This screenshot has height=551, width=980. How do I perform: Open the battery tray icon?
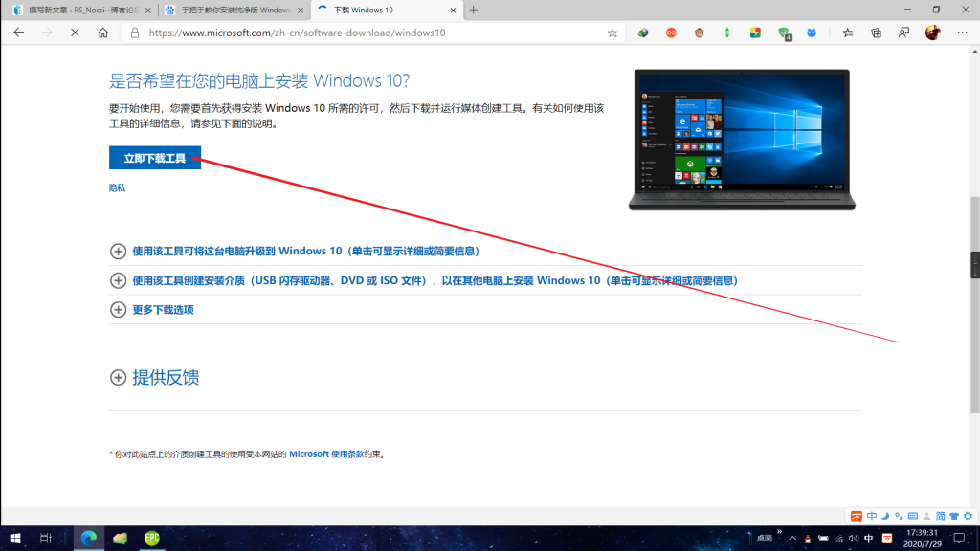click(x=823, y=539)
